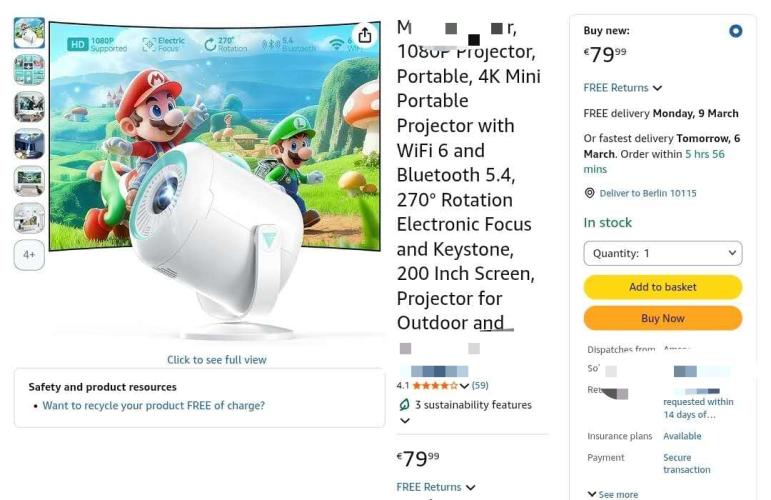Show more images via 4+ thumbnail
Viewport: 771px width, 500px height.
pos(29,255)
